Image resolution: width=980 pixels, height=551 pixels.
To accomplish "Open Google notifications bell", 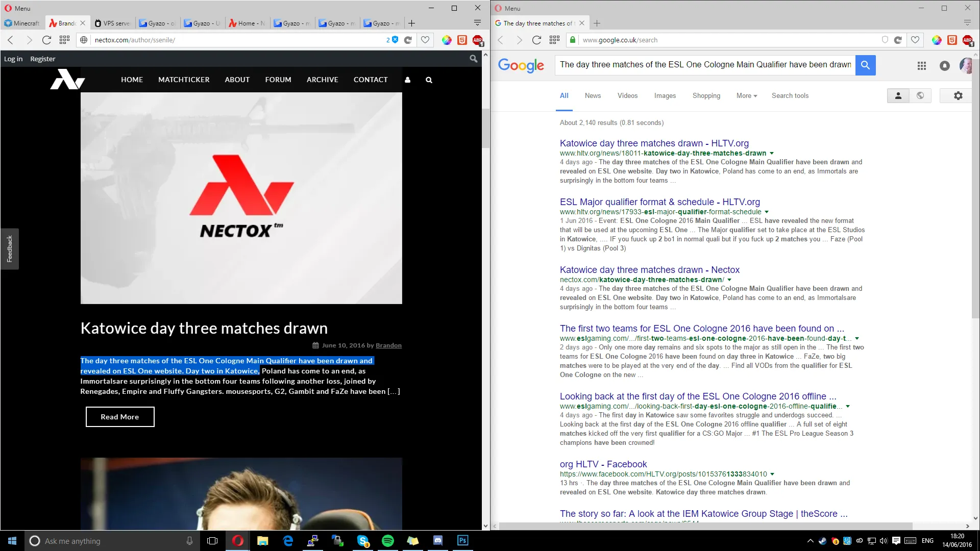I will tap(945, 65).
